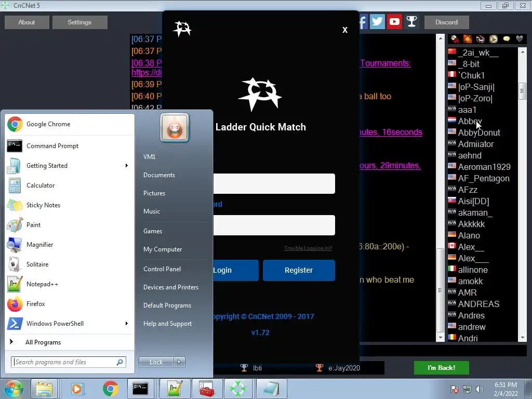Click the e:Jay2020 trophy entry
Viewport: 532px width, 399px height.
point(338,368)
